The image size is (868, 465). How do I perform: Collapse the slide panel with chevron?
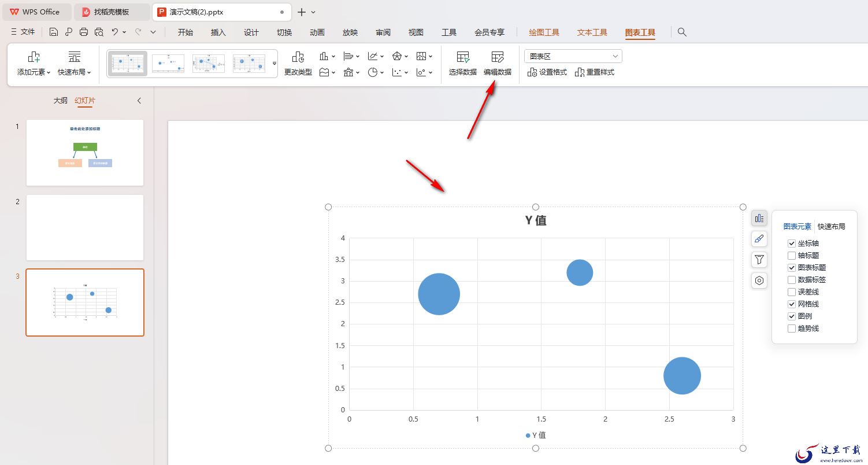click(139, 101)
